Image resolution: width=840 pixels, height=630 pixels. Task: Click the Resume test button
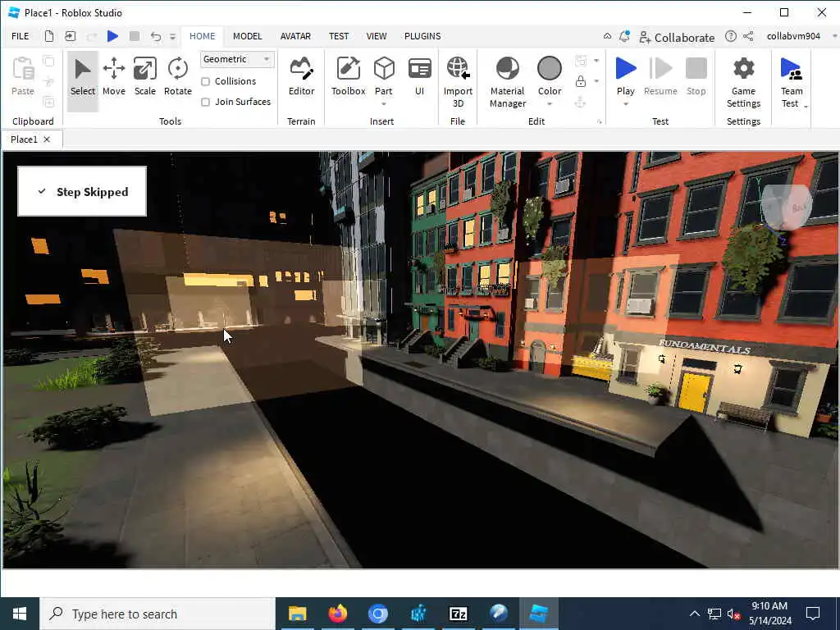click(660, 77)
